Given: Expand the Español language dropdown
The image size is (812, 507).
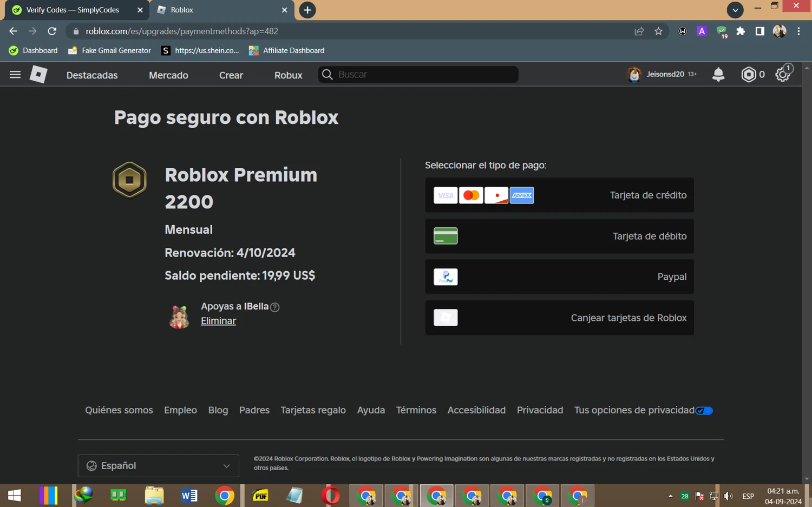Looking at the screenshot, I should pyautogui.click(x=159, y=466).
